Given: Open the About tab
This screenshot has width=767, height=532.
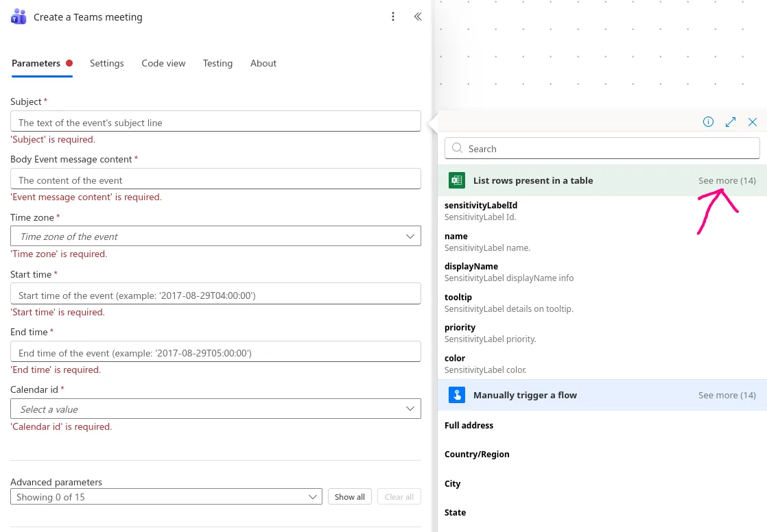Looking at the screenshot, I should tap(263, 63).
